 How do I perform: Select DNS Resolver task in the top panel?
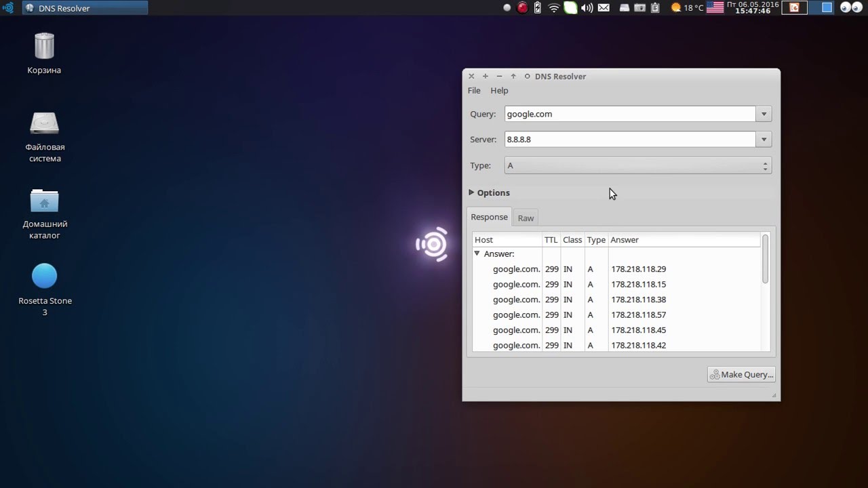[x=85, y=8]
